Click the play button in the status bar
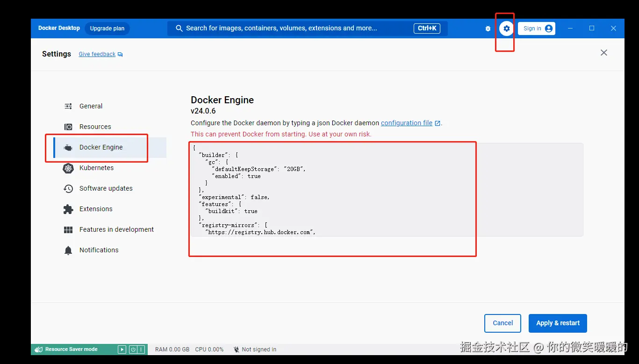The height and width of the screenshot is (364, 639). (x=122, y=350)
